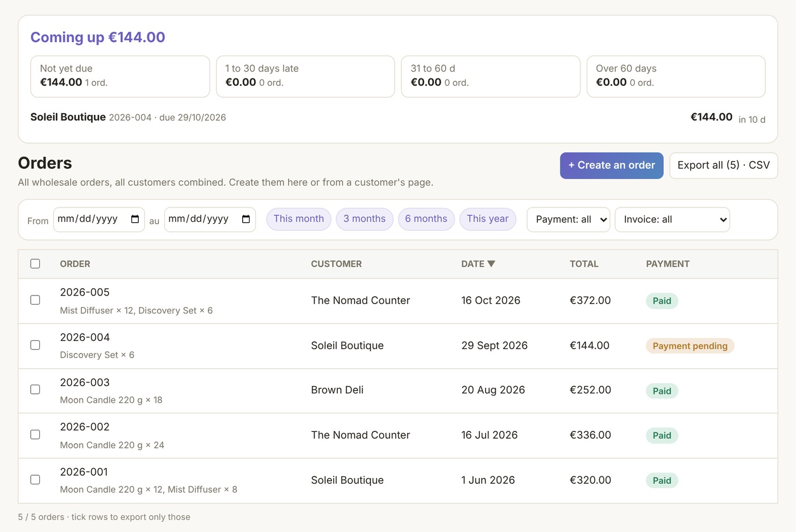Screen dimensions: 796x532
Task: Click the Not yet due summary card
Action: tap(120, 76)
